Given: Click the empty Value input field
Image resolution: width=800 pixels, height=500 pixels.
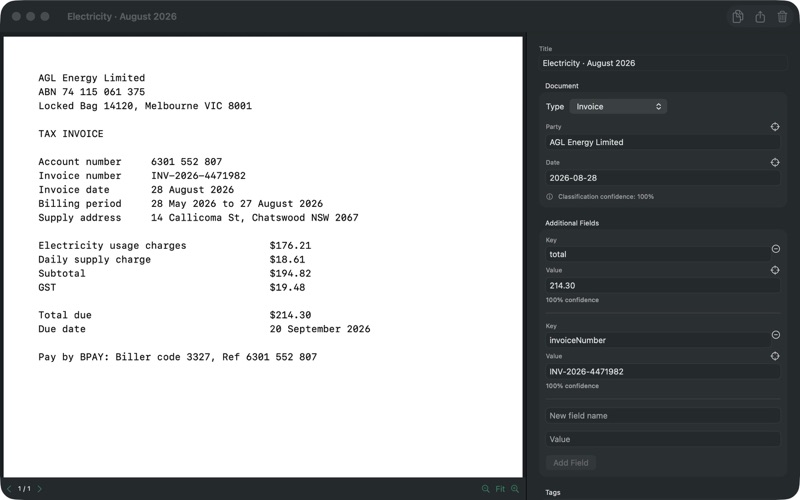Looking at the screenshot, I should tap(662, 439).
